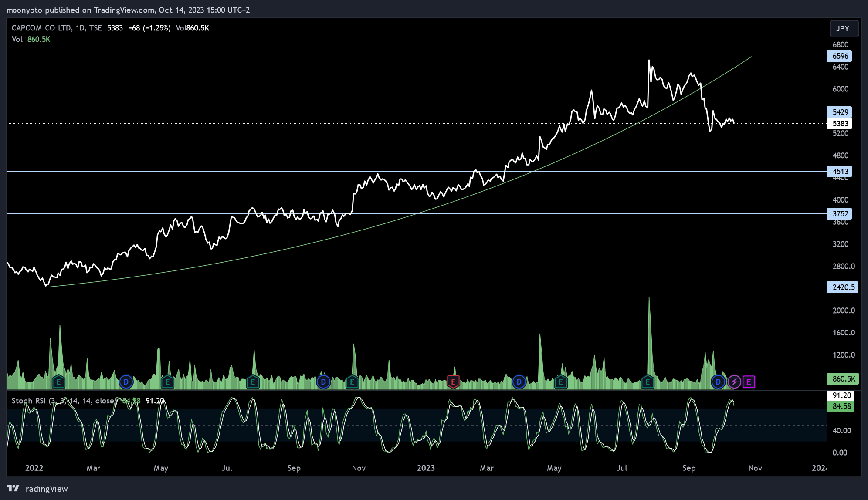Click the 2000.0 volume axis tick
The height and width of the screenshot is (500, 868).
click(844, 311)
